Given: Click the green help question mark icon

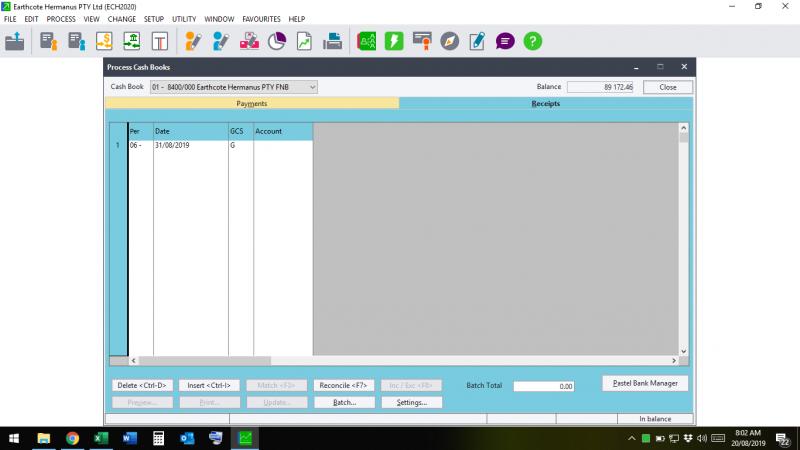Looking at the screenshot, I should (x=533, y=41).
